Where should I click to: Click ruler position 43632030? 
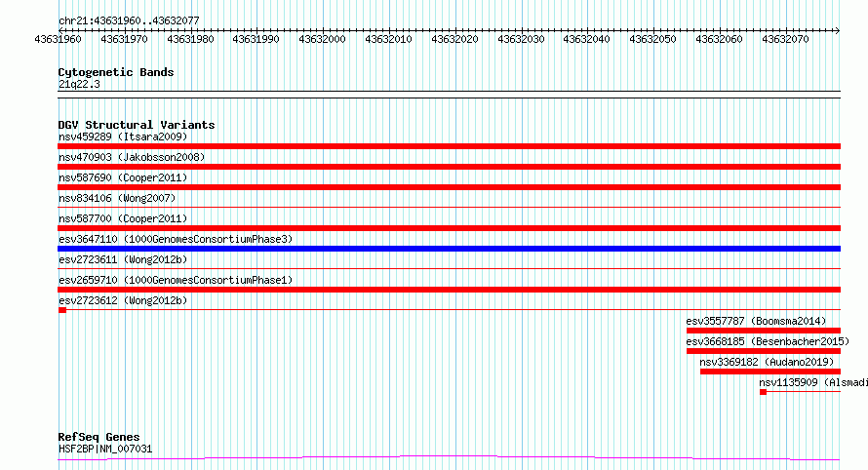tap(521, 39)
